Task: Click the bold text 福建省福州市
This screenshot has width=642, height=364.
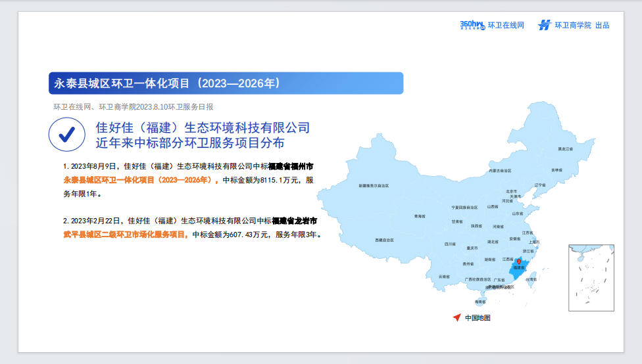Action: tap(291, 166)
